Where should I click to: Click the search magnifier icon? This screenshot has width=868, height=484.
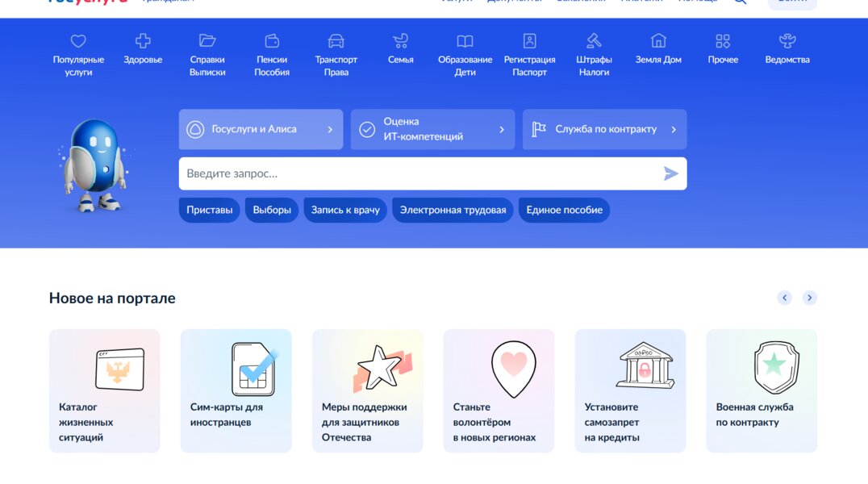point(740,1)
